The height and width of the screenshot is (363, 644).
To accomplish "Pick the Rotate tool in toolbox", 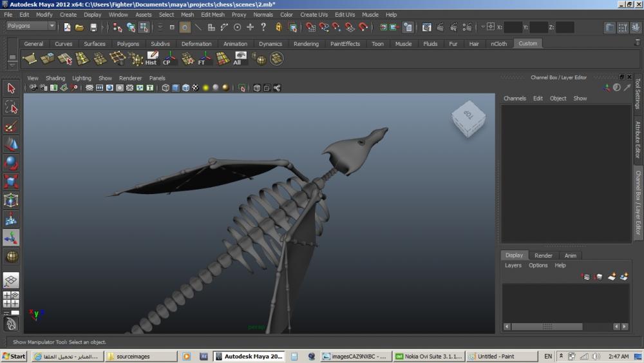I will (11, 162).
